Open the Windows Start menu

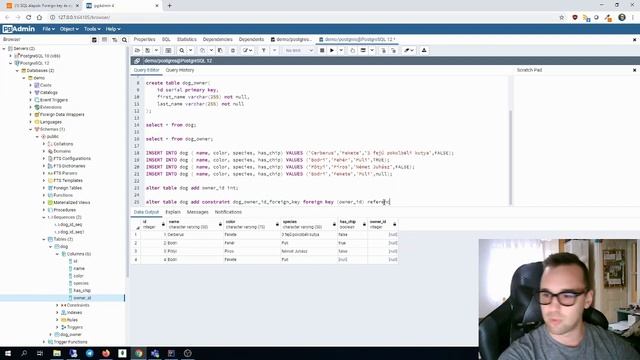point(8,353)
